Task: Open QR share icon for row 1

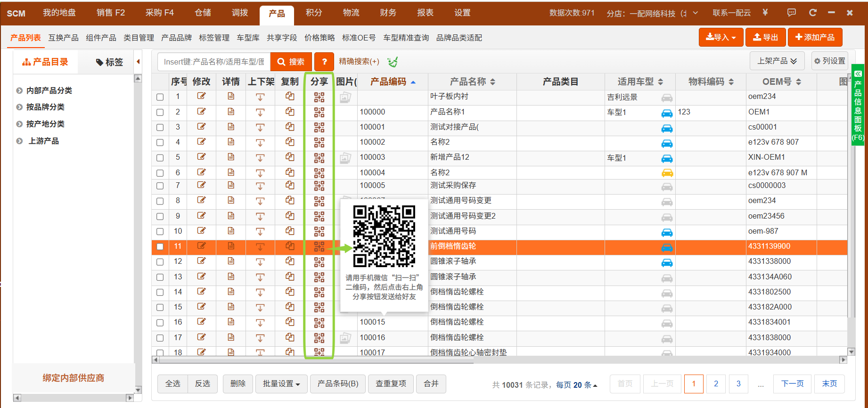Action: [319, 97]
